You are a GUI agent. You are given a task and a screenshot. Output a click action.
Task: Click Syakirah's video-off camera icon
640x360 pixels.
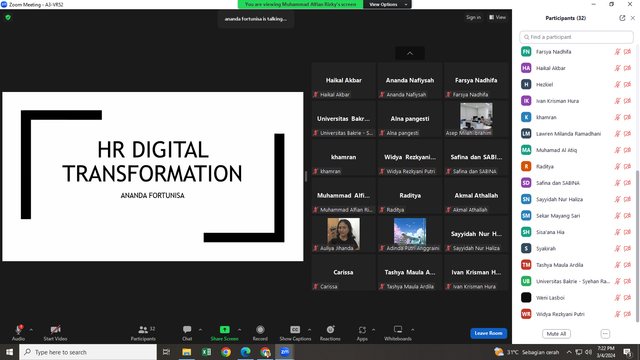(x=627, y=248)
